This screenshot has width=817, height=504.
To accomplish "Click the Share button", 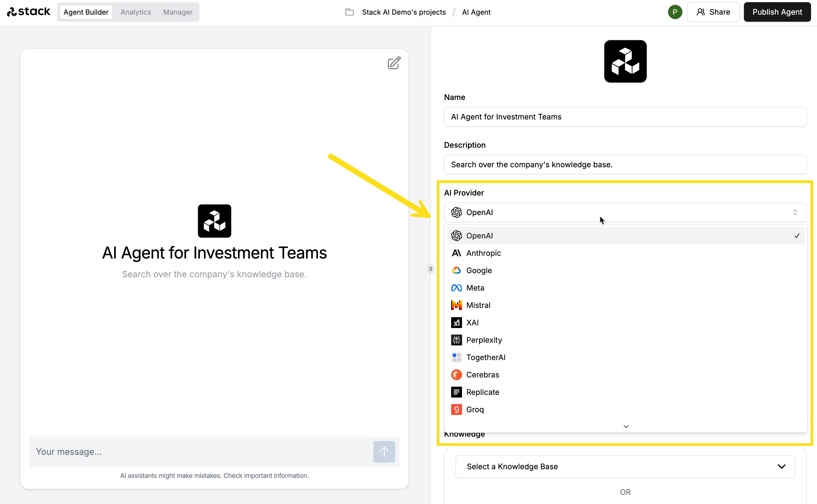I will click(x=713, y=12).
